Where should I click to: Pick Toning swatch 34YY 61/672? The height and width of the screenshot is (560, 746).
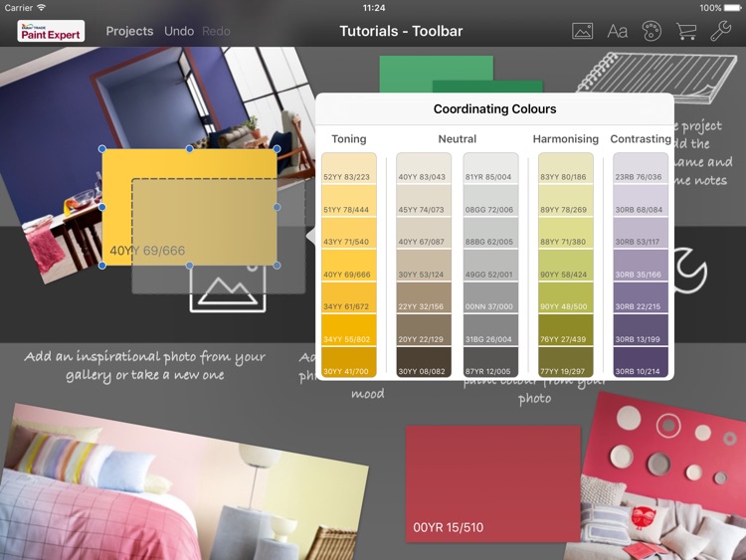click(349, 297)
